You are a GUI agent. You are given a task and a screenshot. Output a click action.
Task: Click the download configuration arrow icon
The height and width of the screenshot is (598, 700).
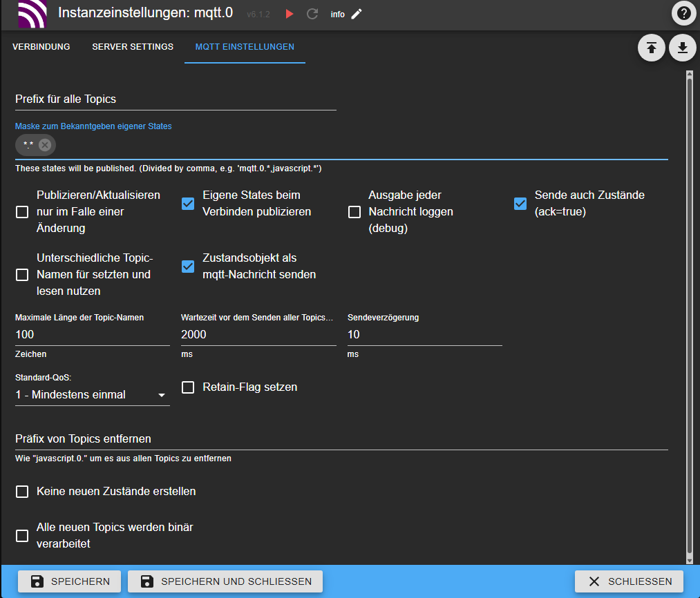pyautogui.click(x=683, y=48)
